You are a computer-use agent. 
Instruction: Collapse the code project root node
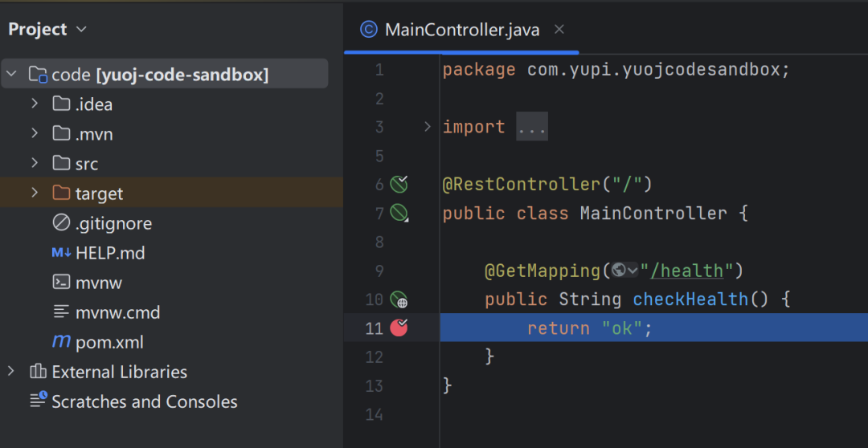pos(11,75)
